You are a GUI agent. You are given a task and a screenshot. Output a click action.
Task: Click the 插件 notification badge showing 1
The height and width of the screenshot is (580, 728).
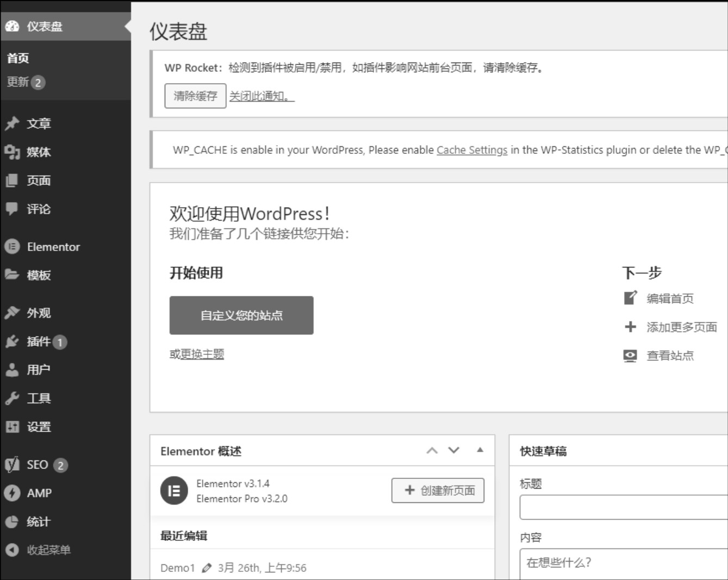coord(60,342)
